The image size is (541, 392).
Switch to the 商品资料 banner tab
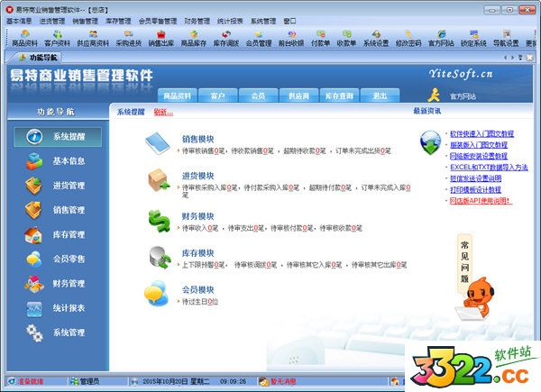pos(178,96)
